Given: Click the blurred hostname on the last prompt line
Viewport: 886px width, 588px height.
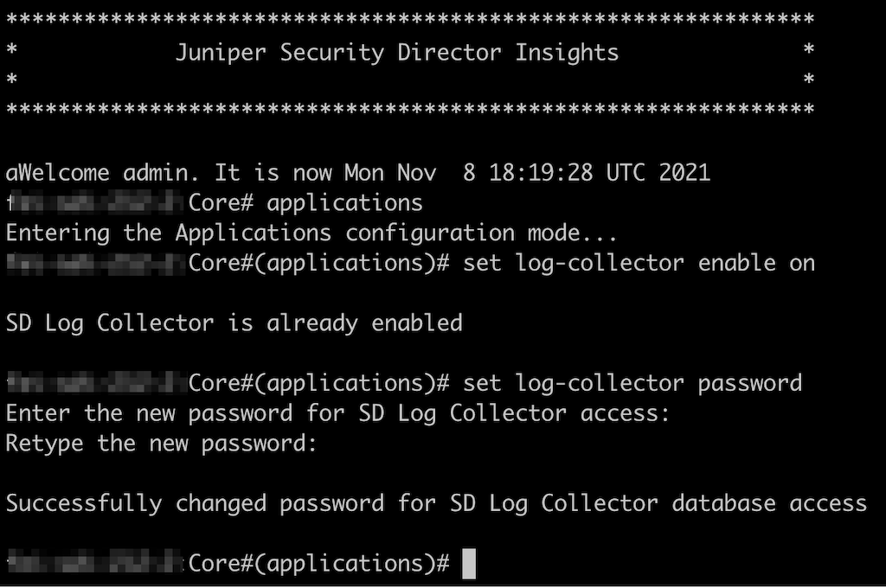Looking at the screenshot, I should point(95,564).
